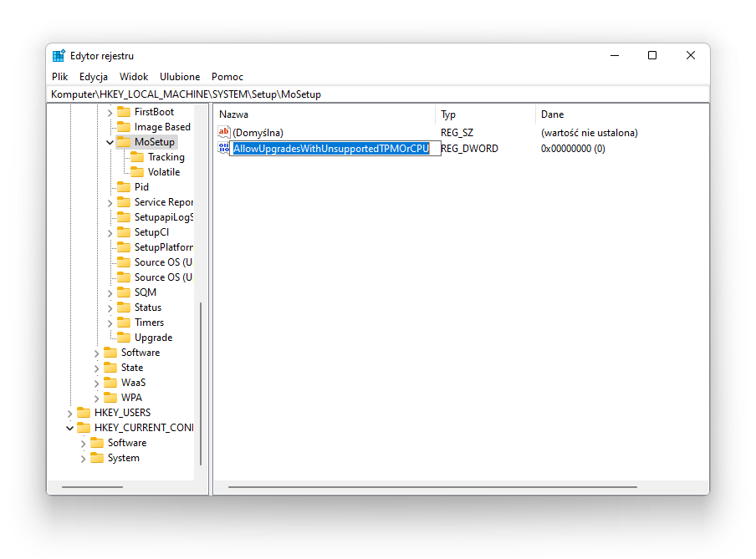This screenshot has height=559, width=756.
Task: Click the WPA folder icon
Action: [x=110, y=398]
